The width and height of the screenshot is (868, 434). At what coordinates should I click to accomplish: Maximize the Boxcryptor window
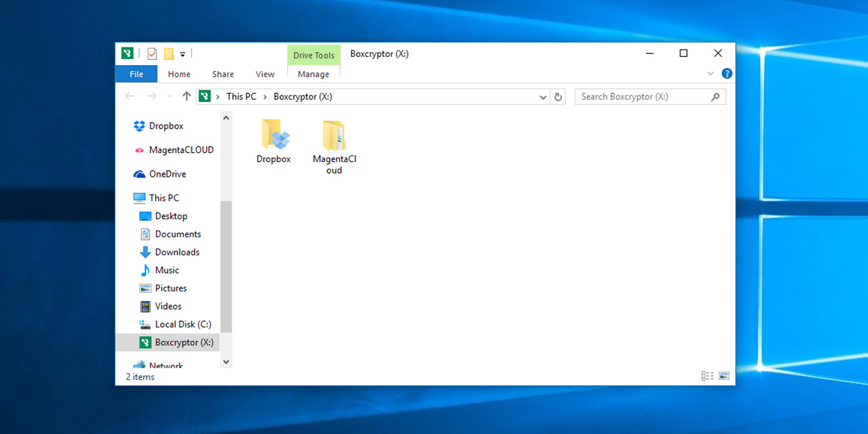tap(683, 53)
